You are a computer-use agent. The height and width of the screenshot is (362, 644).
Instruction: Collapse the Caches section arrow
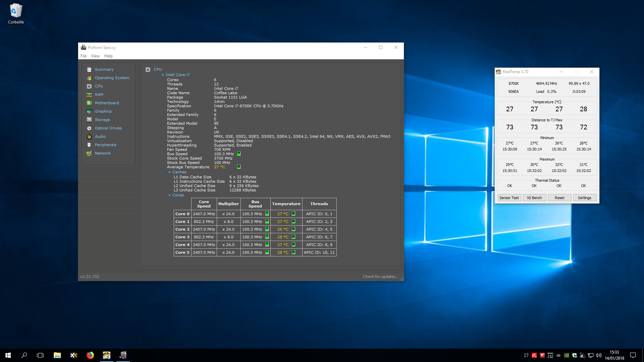click(169, 172)
